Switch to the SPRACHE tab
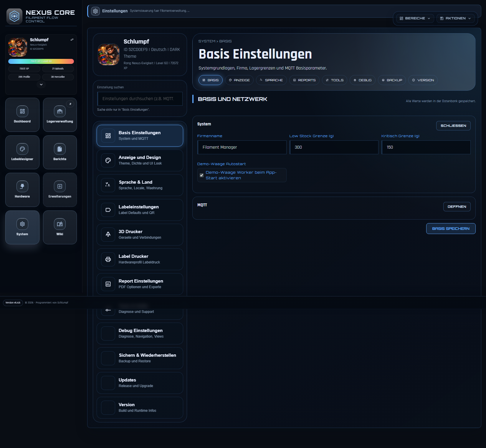 271,80
